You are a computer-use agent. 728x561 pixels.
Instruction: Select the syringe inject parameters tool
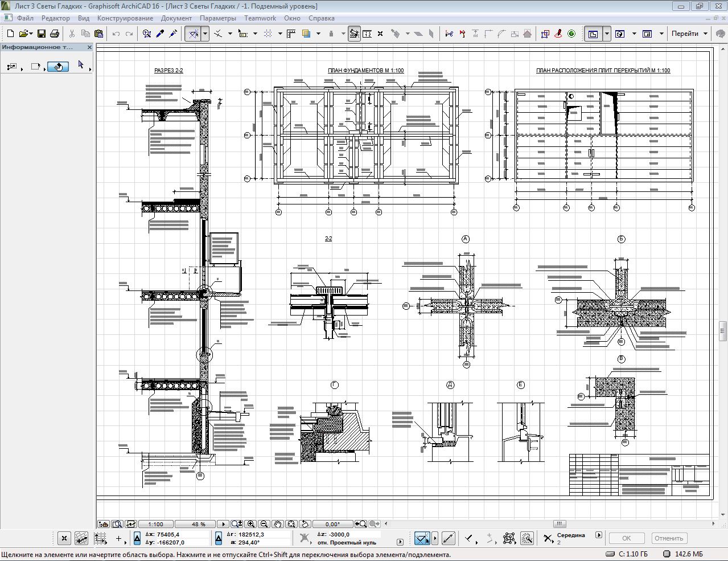[x=173, y=34]
